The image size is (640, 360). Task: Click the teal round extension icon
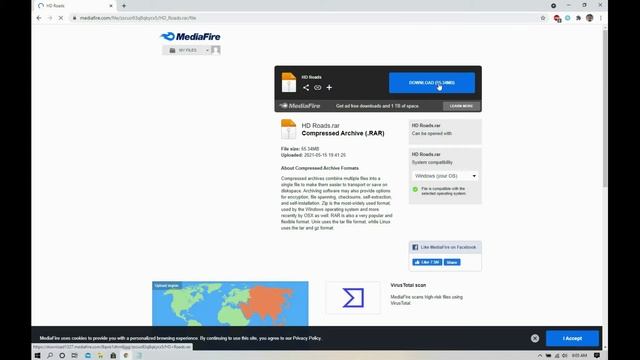tap(568, 18)
